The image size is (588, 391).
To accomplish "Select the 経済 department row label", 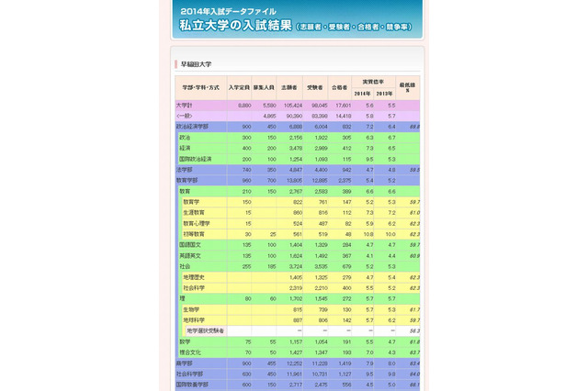I will click(x=185, y=149).
